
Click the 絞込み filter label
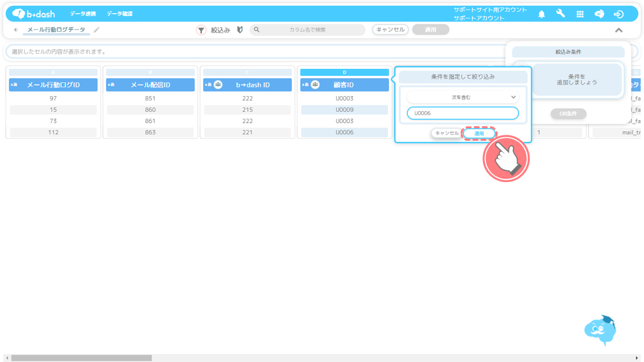click(x=220, y=30)
